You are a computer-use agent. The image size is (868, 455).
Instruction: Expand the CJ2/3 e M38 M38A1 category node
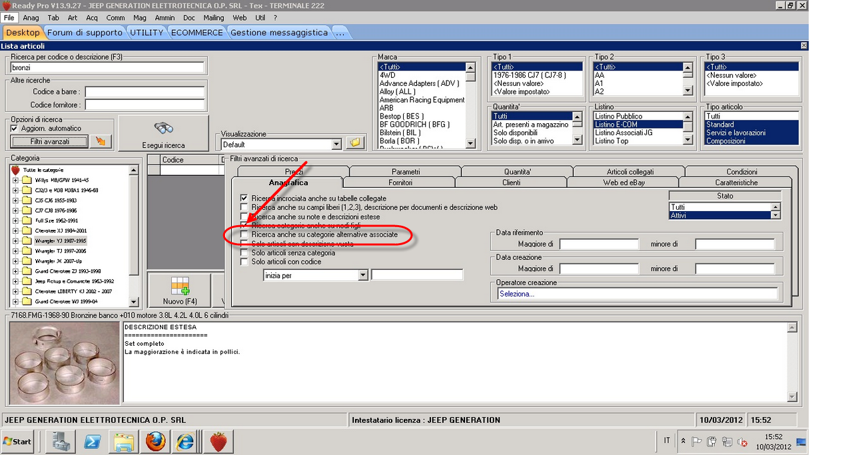[x=15, y=191]
